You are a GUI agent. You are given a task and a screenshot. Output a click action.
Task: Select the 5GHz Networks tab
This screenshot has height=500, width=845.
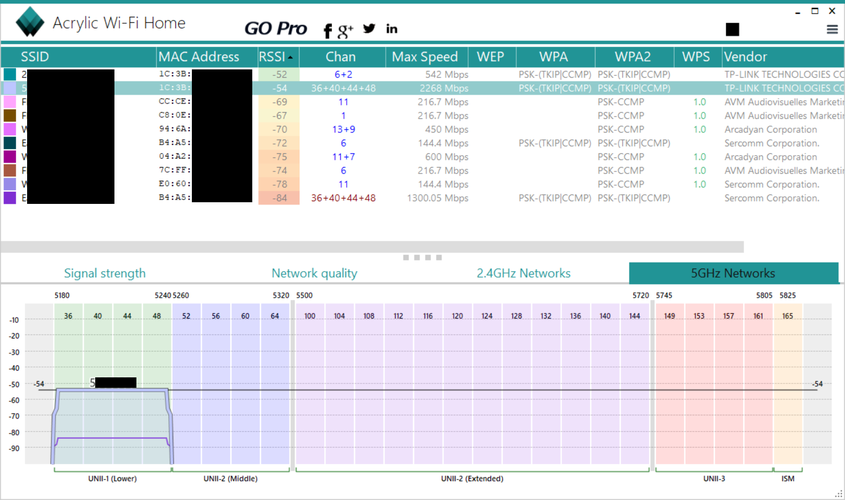click(733, 273)
